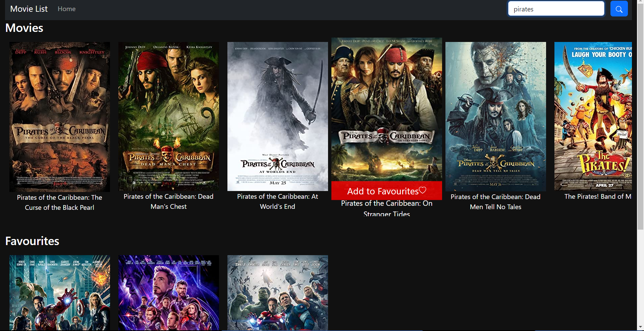This screenshot has height=331, width=644.
Task: Open the Avengers Age of Ultron favourite poster
Action: tap(277, 292)
